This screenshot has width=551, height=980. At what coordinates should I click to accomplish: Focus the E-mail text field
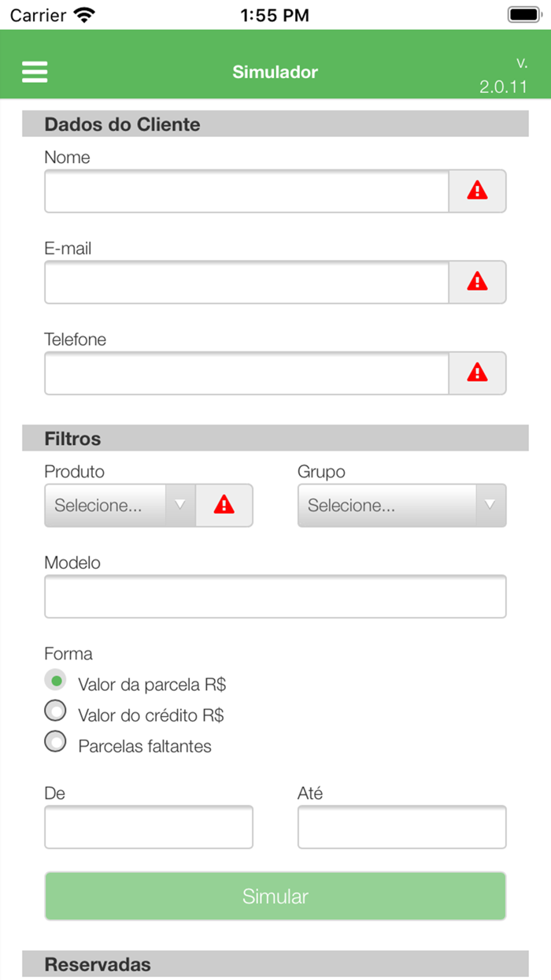point(246,282)
